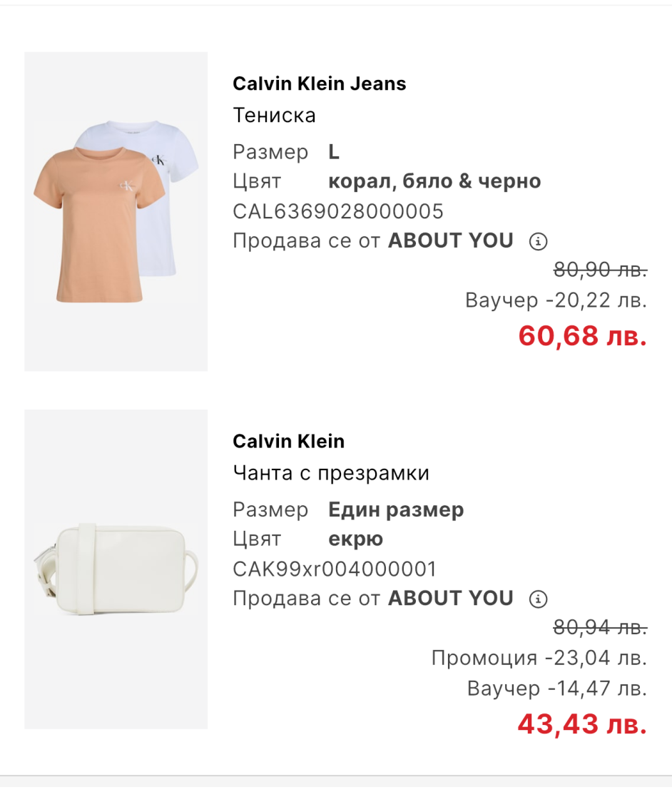Click the Calvin Klein Jeans brand name

(x=319, y=84)
